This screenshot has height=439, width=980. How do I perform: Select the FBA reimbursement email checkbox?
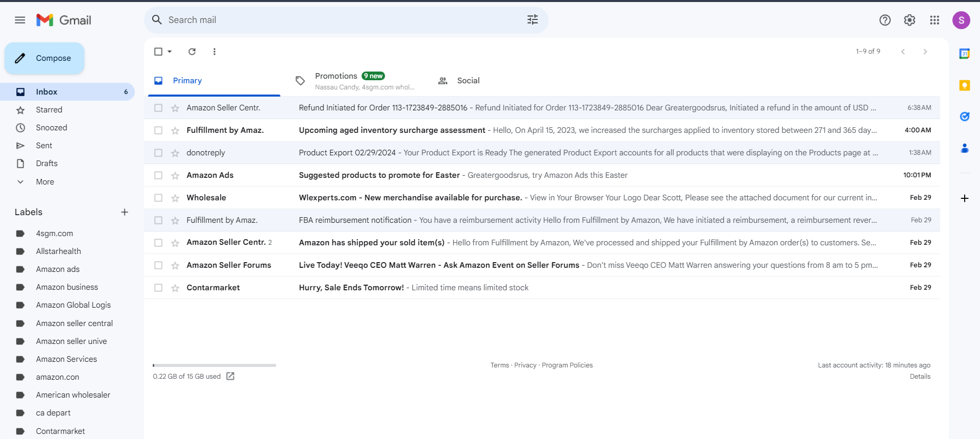(158, 220)
